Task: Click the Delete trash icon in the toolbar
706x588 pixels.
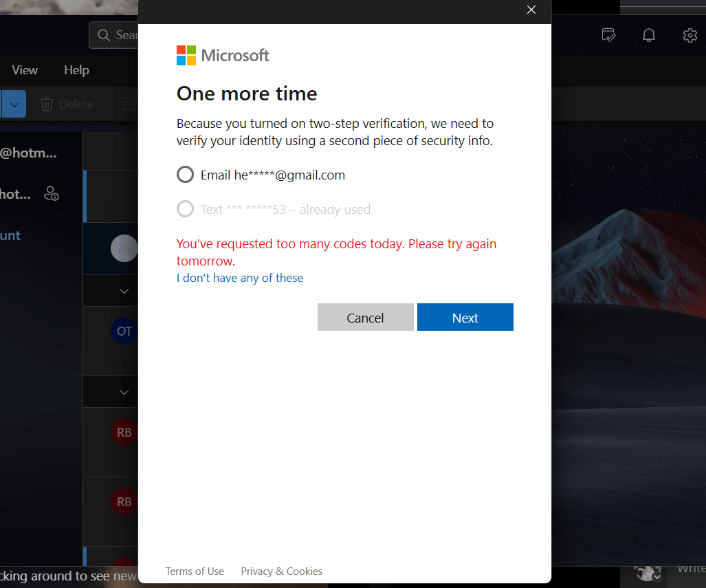Action: tap(47, 104)
